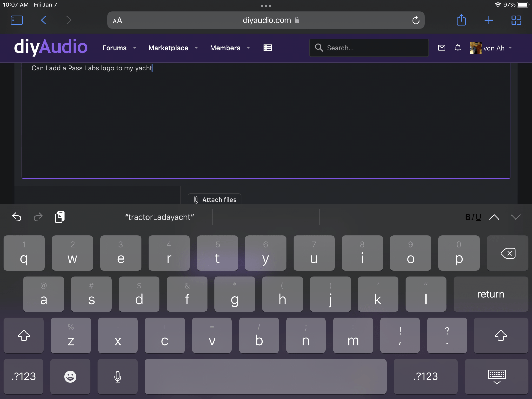Tap the t key

pyautogui.click(x=217, y=253)
